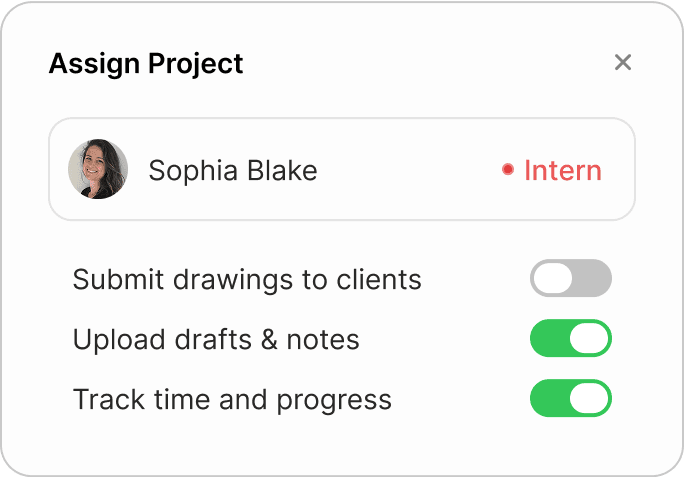Click the "Upload drafts & notes" label

point(216,339)
